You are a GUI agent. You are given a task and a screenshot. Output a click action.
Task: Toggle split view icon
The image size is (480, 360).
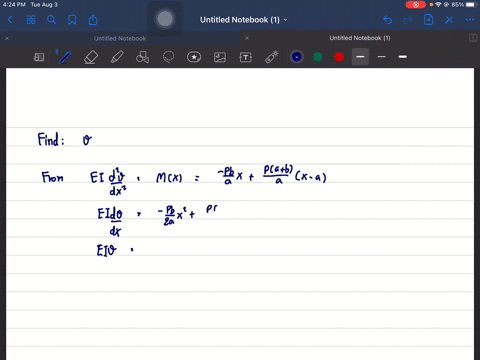[x=473, y=38]
